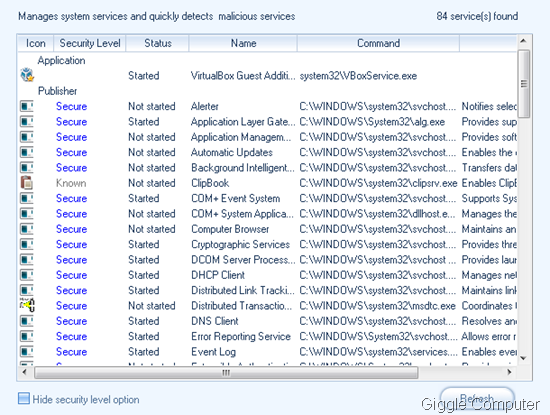Click the Application Layer Gateway service icon

(x=27, y=121)
